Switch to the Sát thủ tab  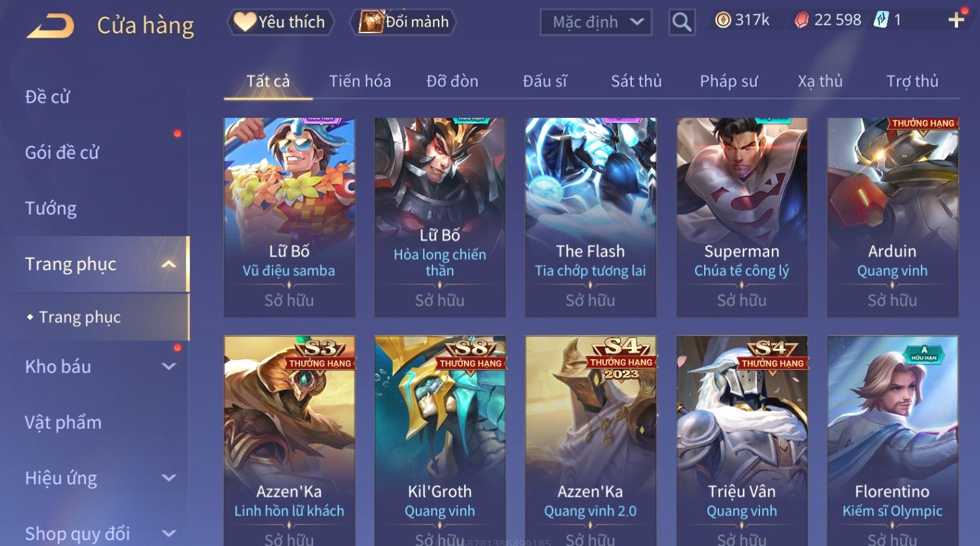pyautogui.click(x=636, y=81)
